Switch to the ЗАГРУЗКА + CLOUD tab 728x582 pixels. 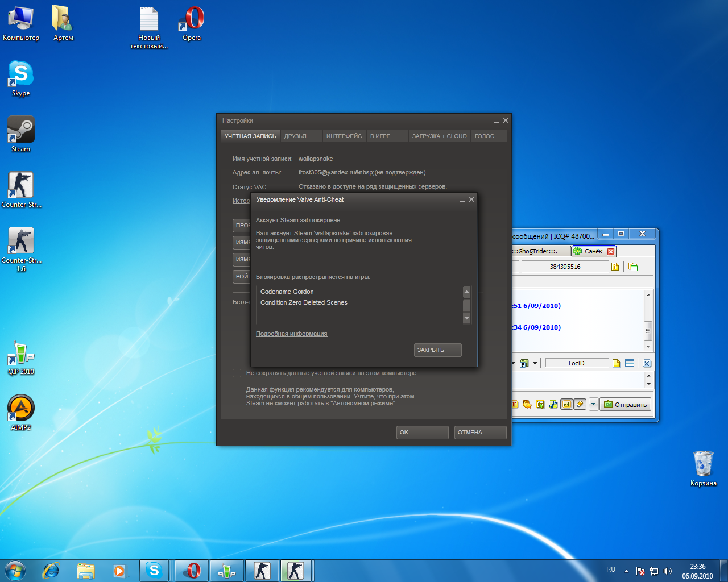(439, 136)
